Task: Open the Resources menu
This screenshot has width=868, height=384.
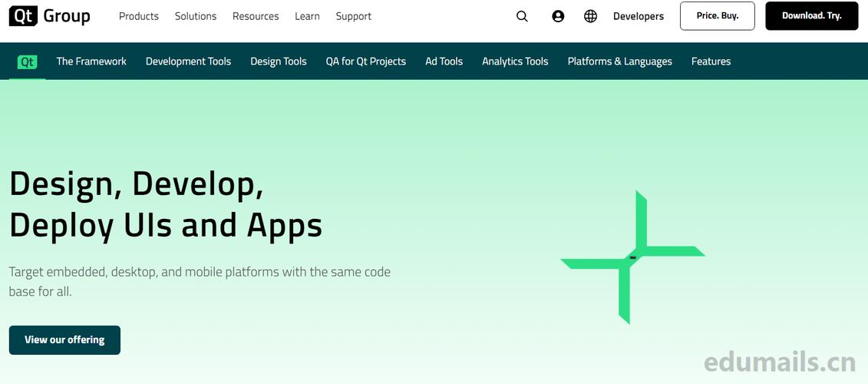Action: pyautogui.click(x=256, y=17)
